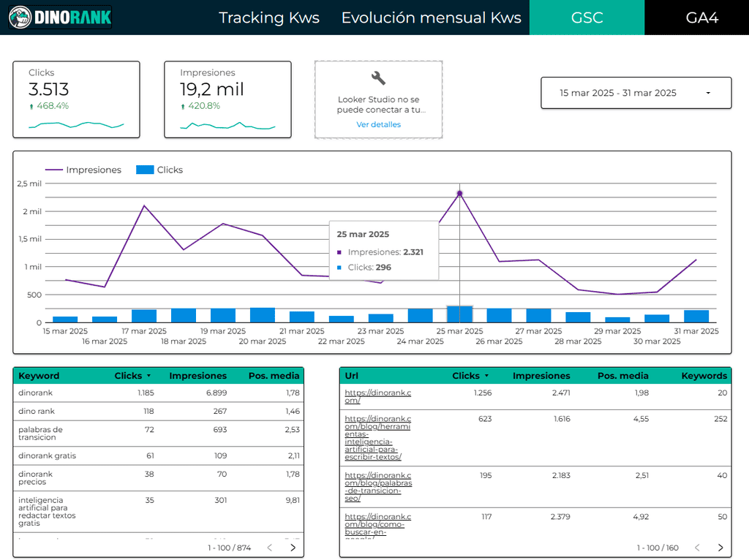Click the 31 mar 2025 clicks bar
The image size is (749, 560).
tap(696, 317)
